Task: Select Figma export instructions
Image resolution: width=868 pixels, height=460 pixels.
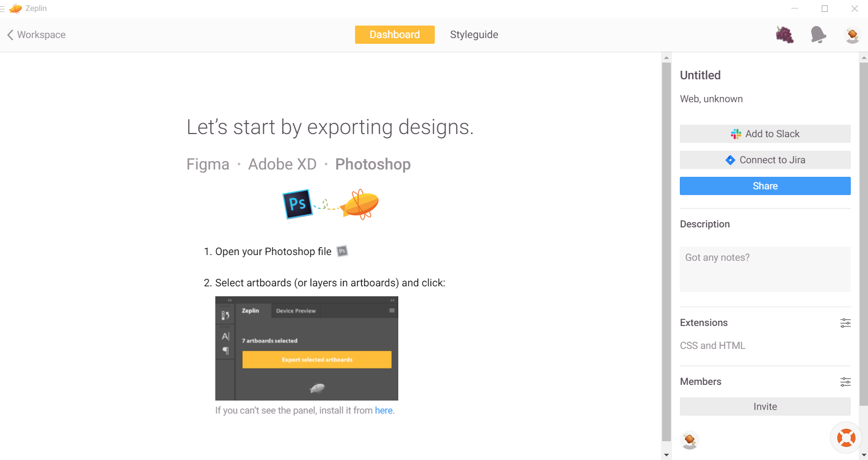Action: coord(208,164)
